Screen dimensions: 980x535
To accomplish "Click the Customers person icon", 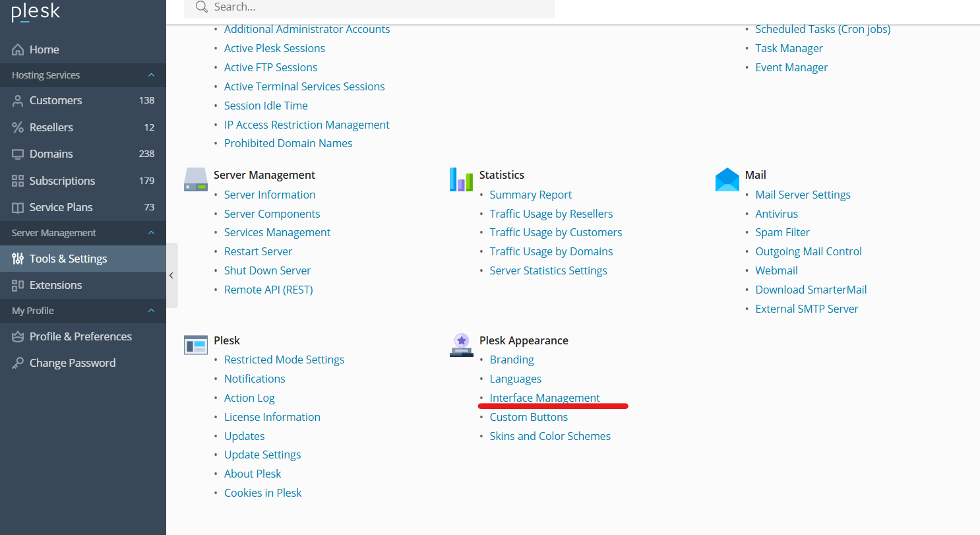I will coord(18,100).
